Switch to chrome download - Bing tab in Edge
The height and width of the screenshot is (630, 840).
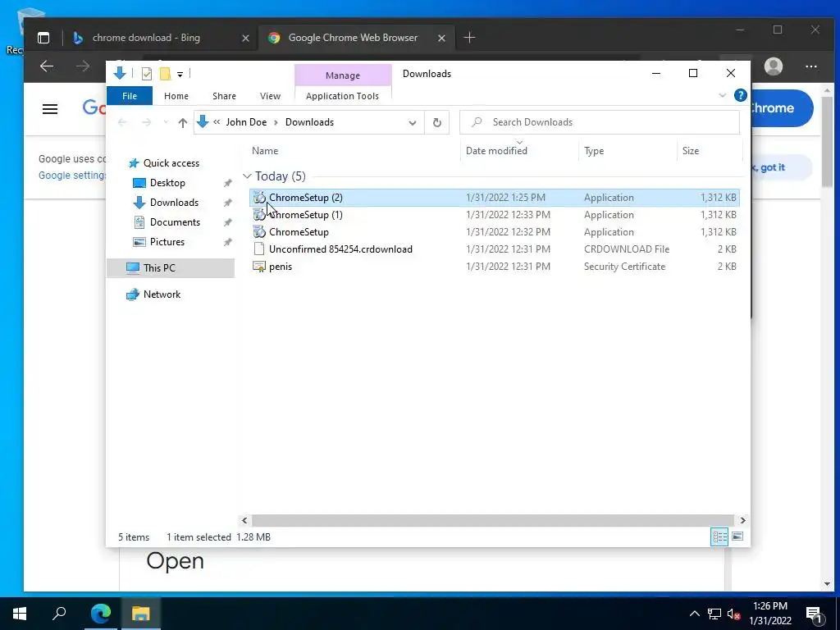(161, 38)
